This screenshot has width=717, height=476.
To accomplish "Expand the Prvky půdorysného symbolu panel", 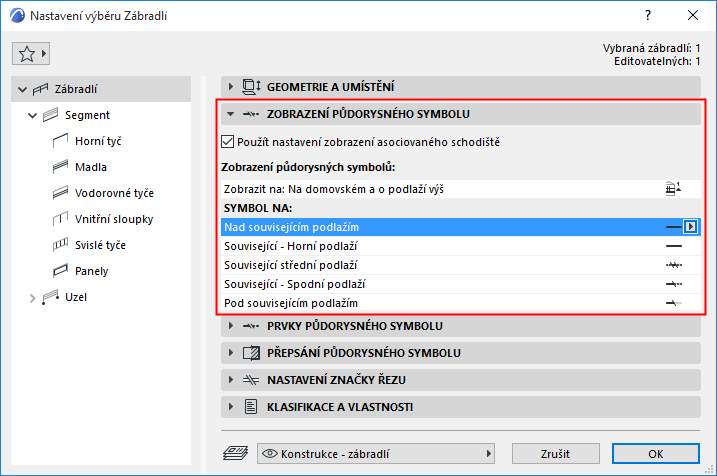I will coord(232,326).
